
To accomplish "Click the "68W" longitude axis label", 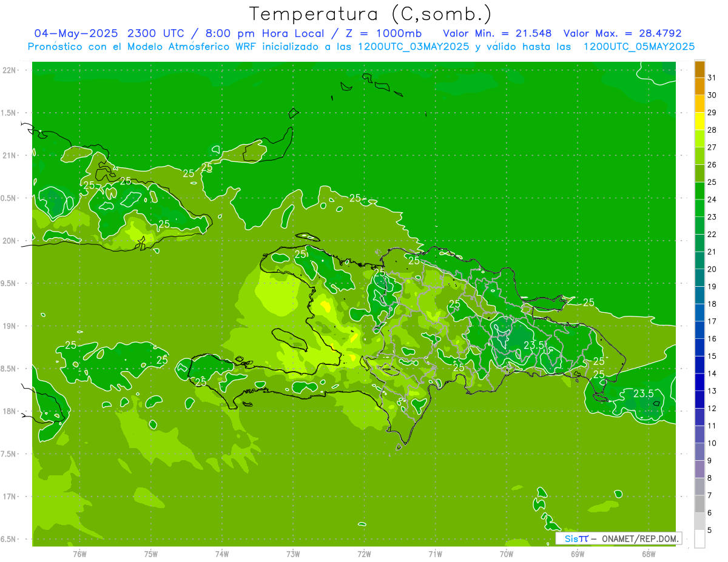I will [648, 554].
